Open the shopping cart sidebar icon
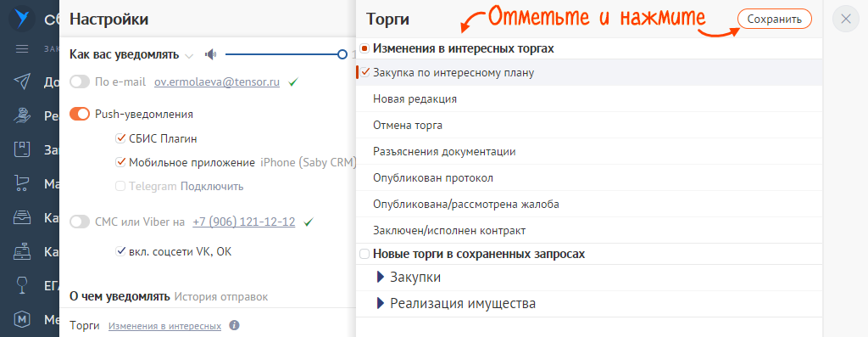The image size is (868, 337). pos(22,183)
